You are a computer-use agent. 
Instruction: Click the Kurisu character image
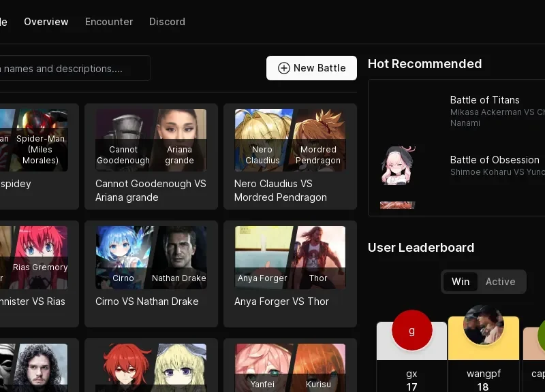[318, 367]
